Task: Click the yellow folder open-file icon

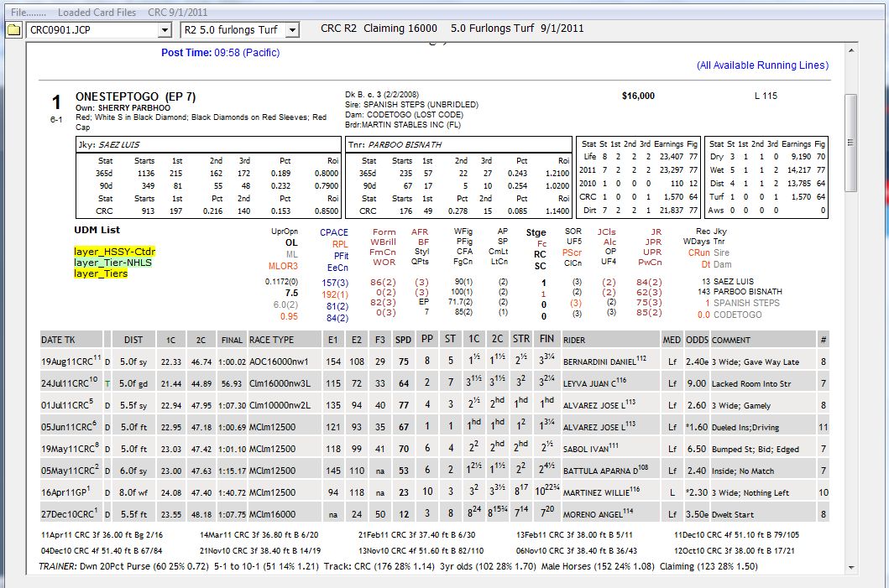Action: pyautogui.click(x=13, y=30)
